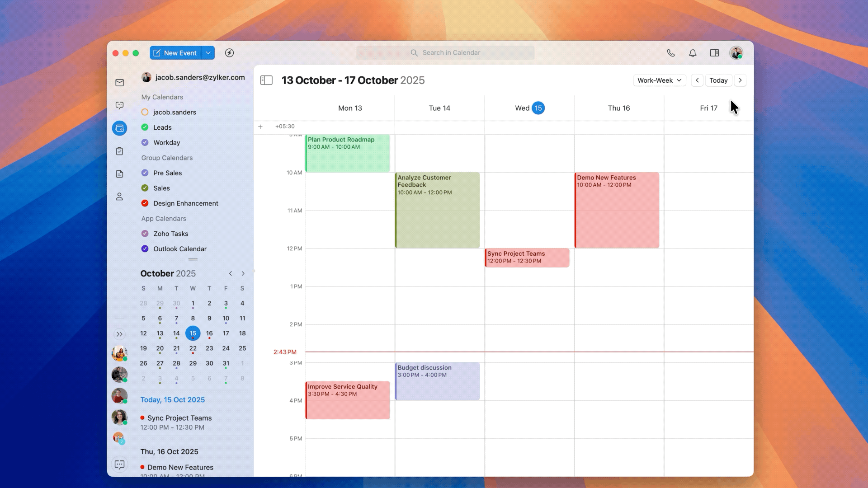868x488 pixels.
Task: Toggle calendar sidebar panel icon
Action: pyautogui.click(x=266, y=80)
